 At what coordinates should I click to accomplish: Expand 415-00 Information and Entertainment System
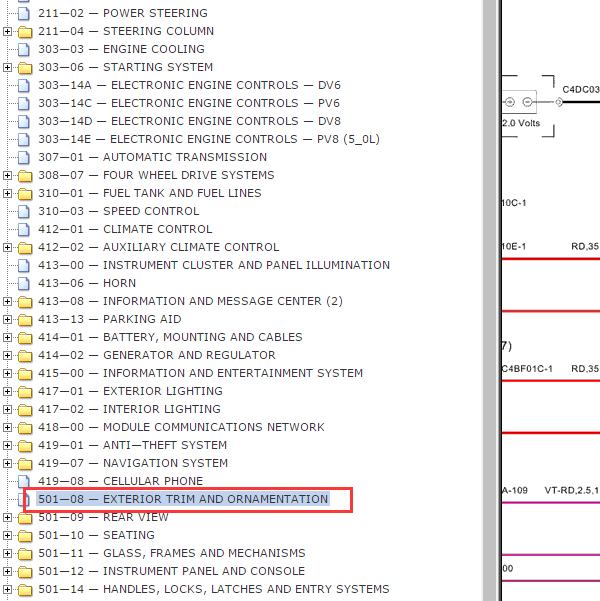(x=7, y=374)
